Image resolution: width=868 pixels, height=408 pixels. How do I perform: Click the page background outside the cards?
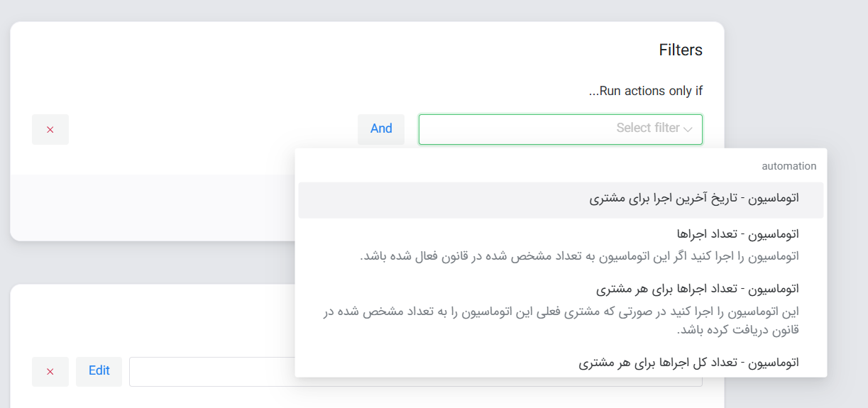795,71
